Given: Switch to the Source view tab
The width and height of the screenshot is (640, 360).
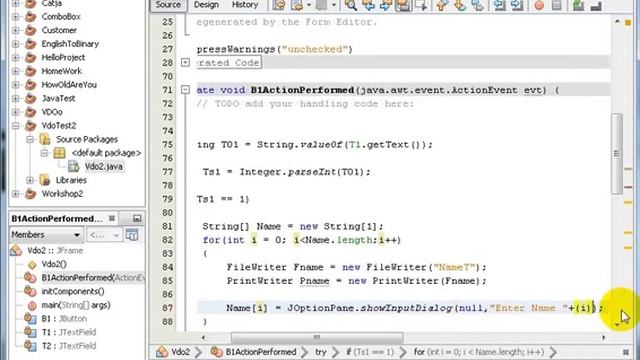Looking at the screenshot, I should (x=168, y=4).
